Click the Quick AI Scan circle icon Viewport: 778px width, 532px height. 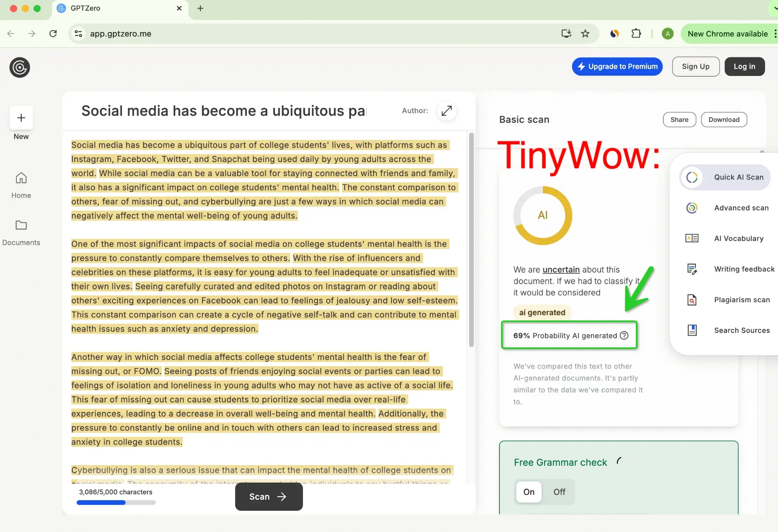coord(692,177)
